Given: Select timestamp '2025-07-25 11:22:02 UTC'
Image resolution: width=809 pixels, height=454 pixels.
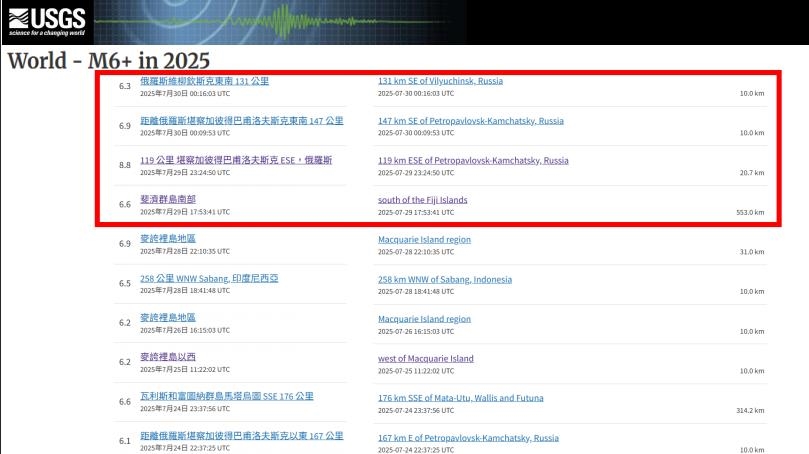Looking at the screenshot, I should 416,371.
